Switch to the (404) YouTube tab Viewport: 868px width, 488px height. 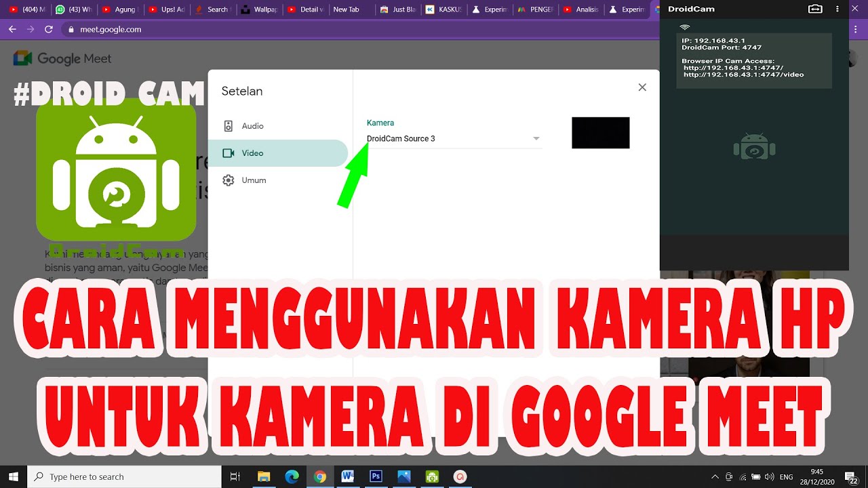[28, 9]
